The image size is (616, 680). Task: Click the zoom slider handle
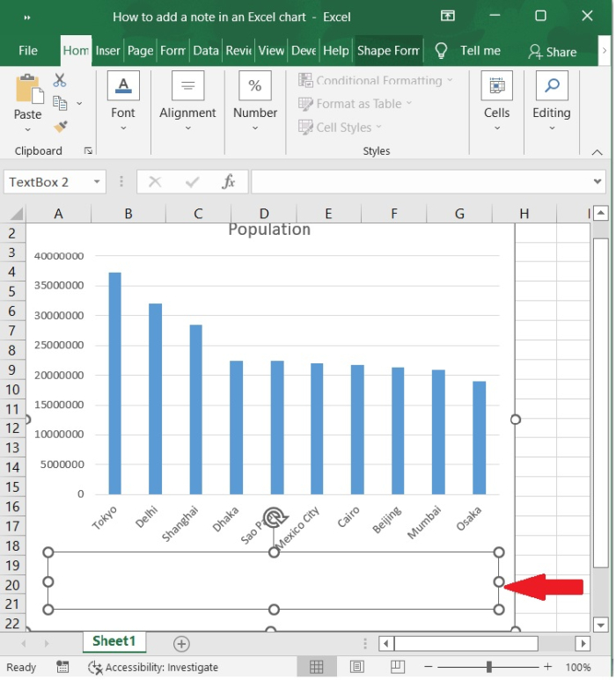pyautogui.click(x=488, y=668)
